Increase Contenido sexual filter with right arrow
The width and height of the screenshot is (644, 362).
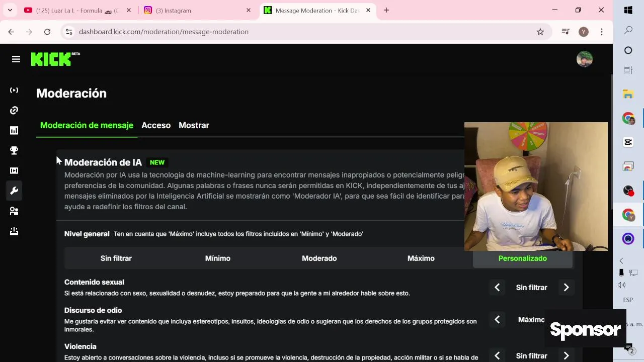click(566, 288)
